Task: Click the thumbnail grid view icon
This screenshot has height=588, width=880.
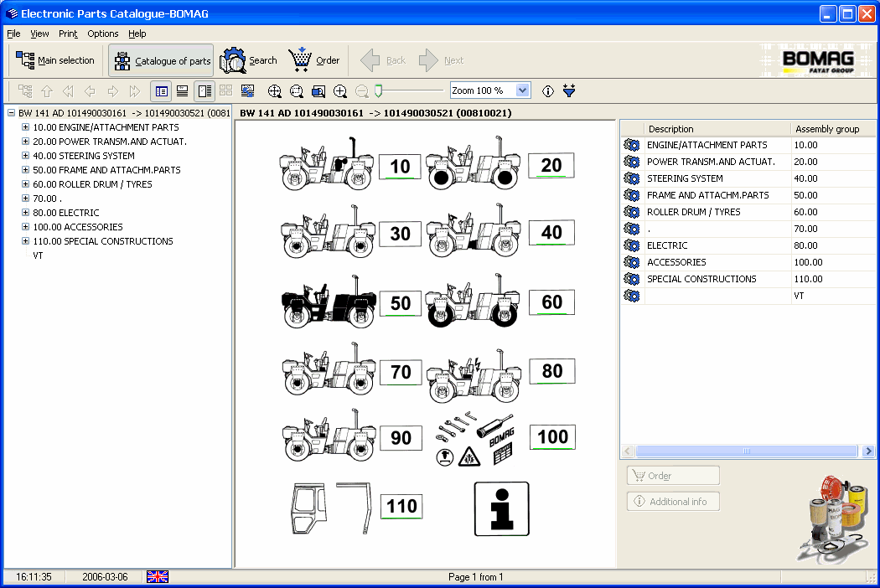Action: [x=225, y=91]
